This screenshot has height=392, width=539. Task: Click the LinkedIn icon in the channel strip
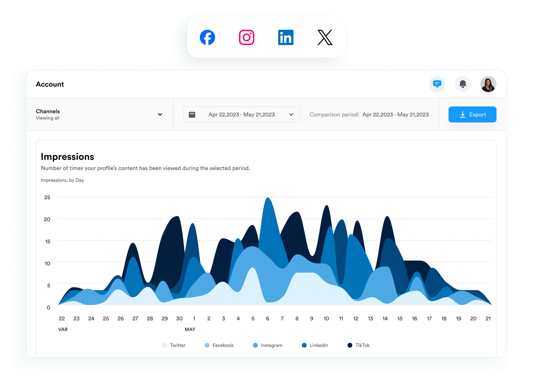(286, 37)
